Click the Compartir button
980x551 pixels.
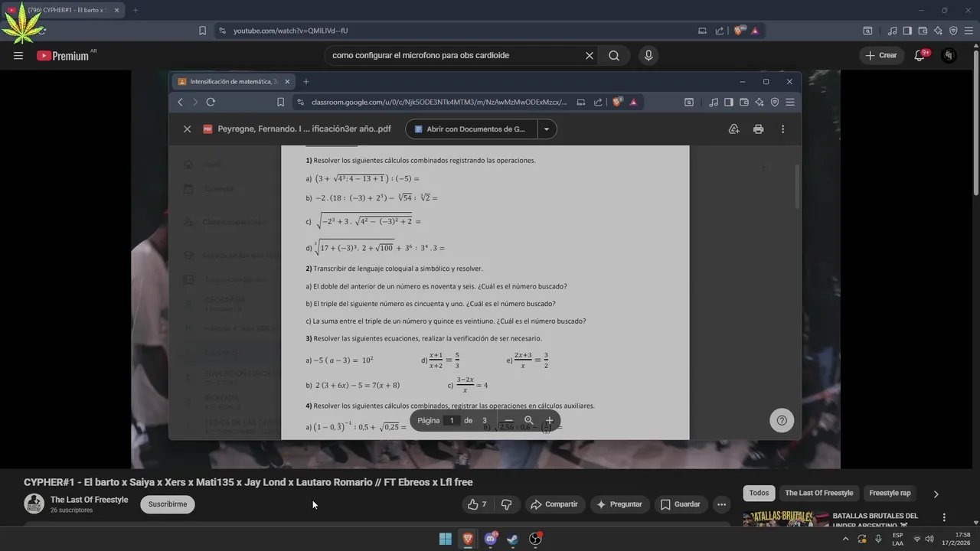point(554,504)
